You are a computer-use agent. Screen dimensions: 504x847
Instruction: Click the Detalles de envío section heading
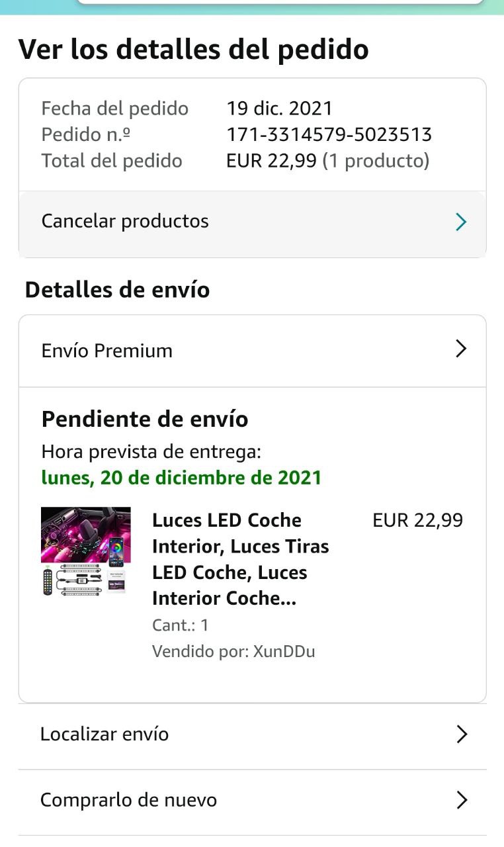click(x=117, y=290)
